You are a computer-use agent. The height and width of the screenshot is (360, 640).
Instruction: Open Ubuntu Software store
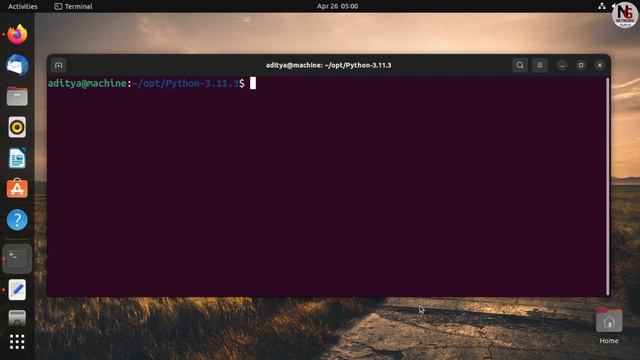pos(17,189)
